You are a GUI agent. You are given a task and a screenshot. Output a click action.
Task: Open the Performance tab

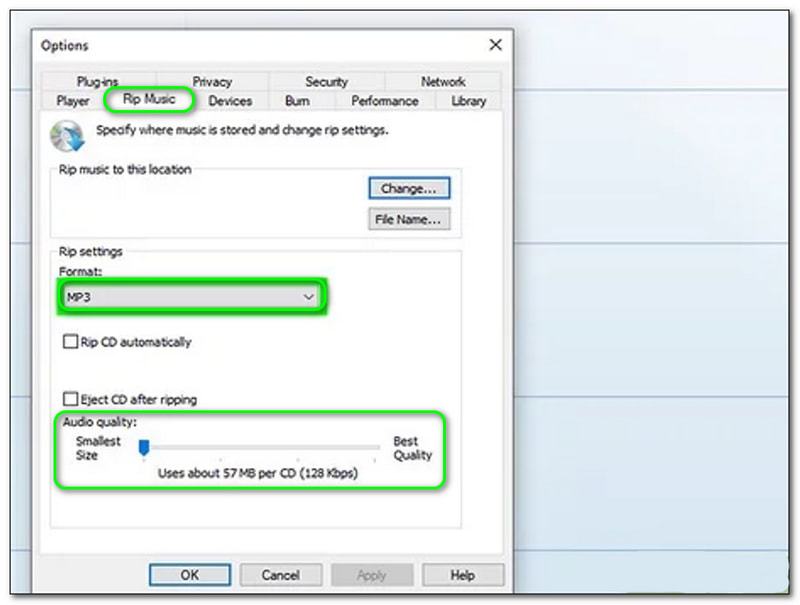click(385, 101)
